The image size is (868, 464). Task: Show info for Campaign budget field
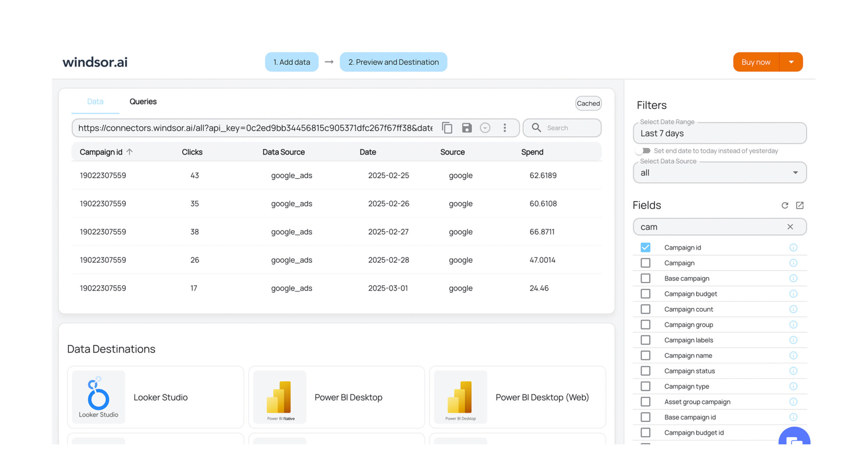coord(793,294)
